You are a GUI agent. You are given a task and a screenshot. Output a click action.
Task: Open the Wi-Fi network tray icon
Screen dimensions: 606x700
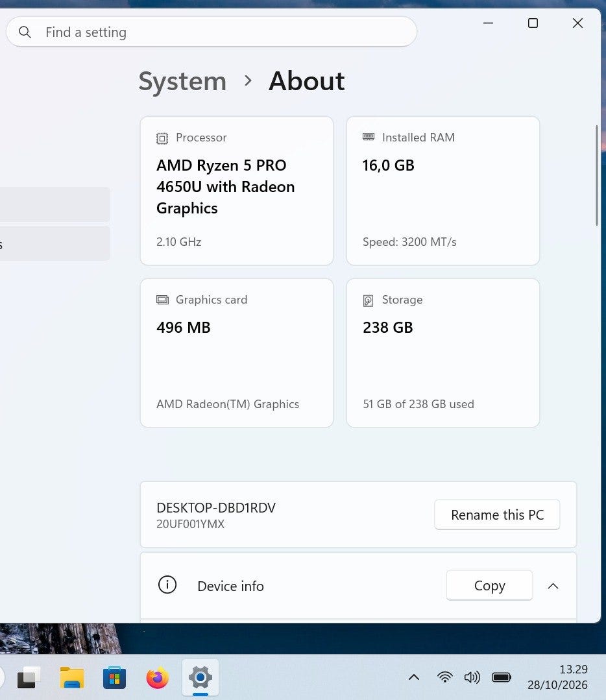445,677
